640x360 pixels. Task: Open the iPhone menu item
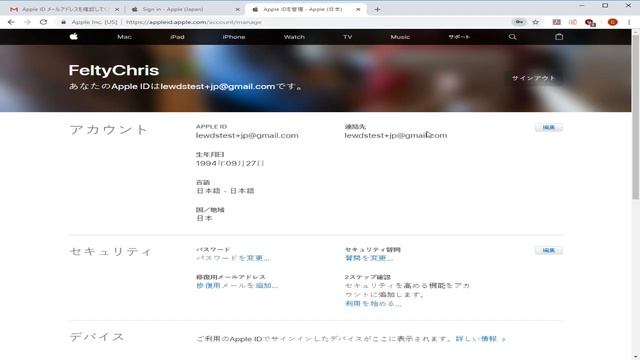point(234,37)
